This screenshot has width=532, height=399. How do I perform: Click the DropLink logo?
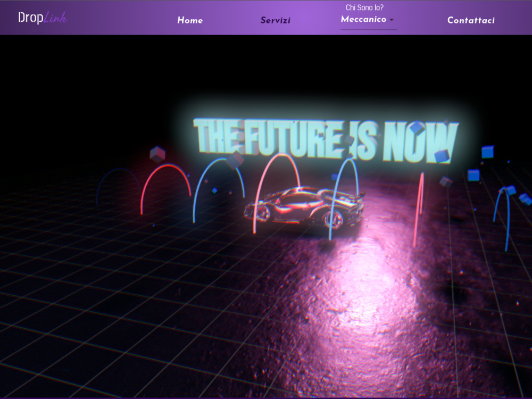tap(43, 18)
